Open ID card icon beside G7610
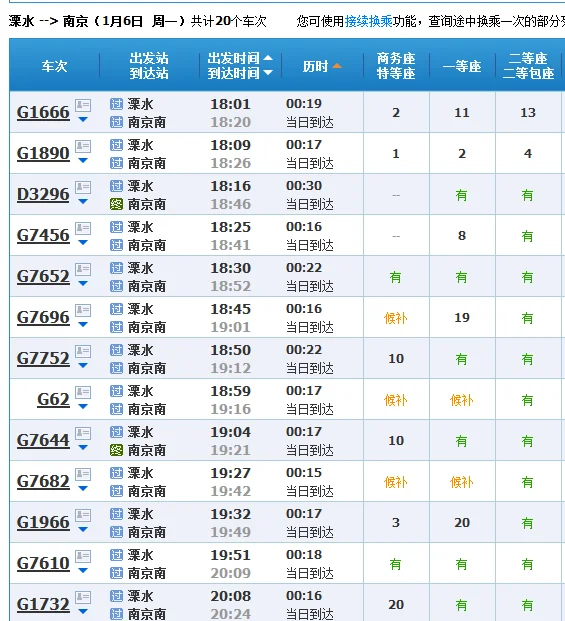The image size is (565, 621). (83, 556)
